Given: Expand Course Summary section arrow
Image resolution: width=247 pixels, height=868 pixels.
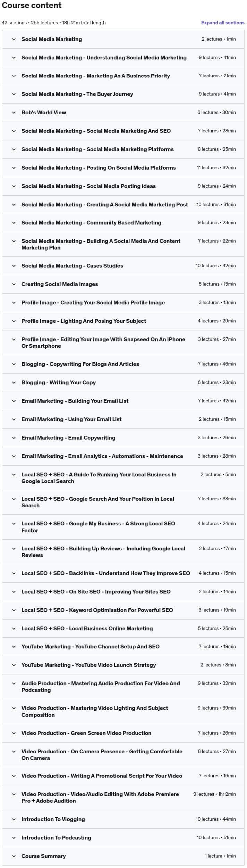Looking at the screenshot, I should 14,856.
